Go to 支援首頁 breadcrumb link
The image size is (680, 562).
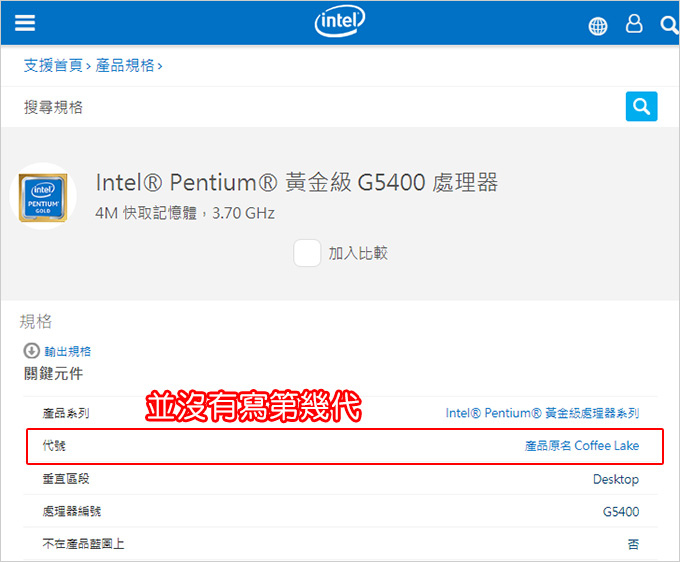[x=53, y=65]
